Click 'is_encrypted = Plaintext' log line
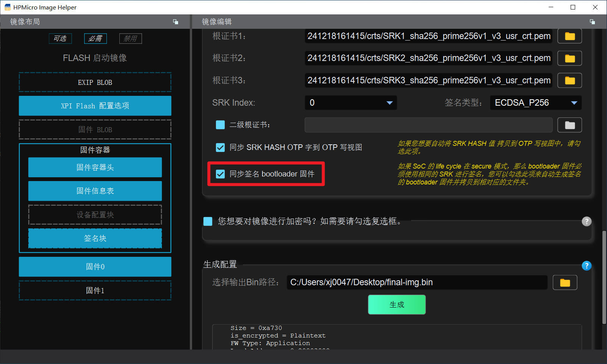The height and width of the screenshot is (364, 607). pos(278,336)
